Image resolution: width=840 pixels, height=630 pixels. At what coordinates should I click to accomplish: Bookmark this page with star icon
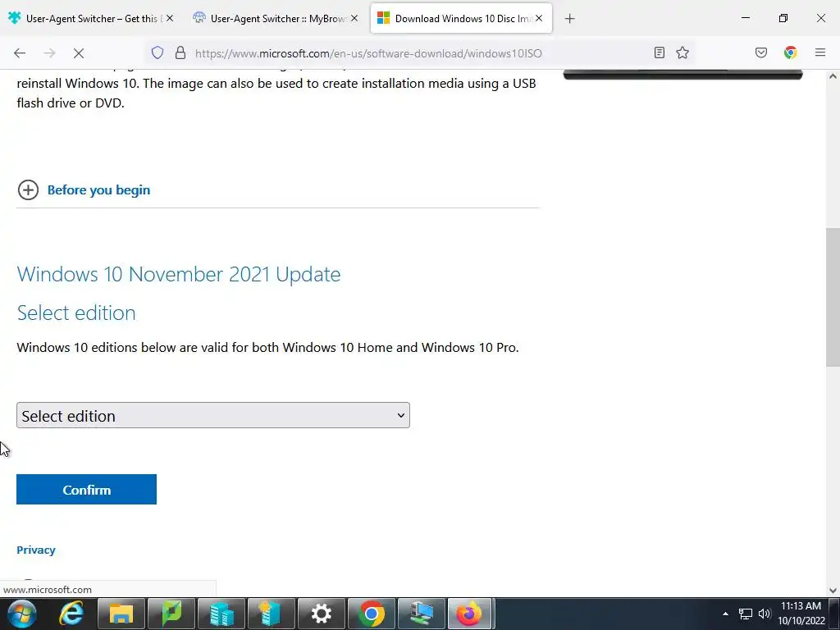click(x=682, y=52)
